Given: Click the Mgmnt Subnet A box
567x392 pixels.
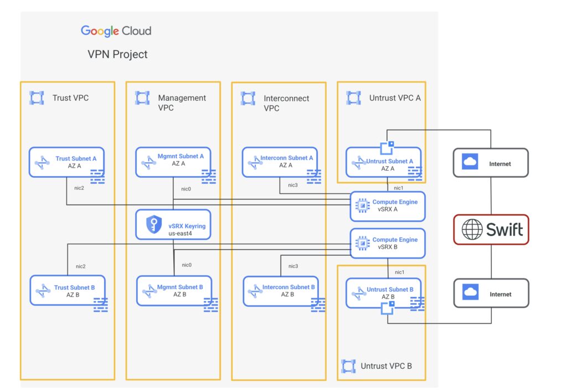Looking at the screenshot, I should 173,161.
